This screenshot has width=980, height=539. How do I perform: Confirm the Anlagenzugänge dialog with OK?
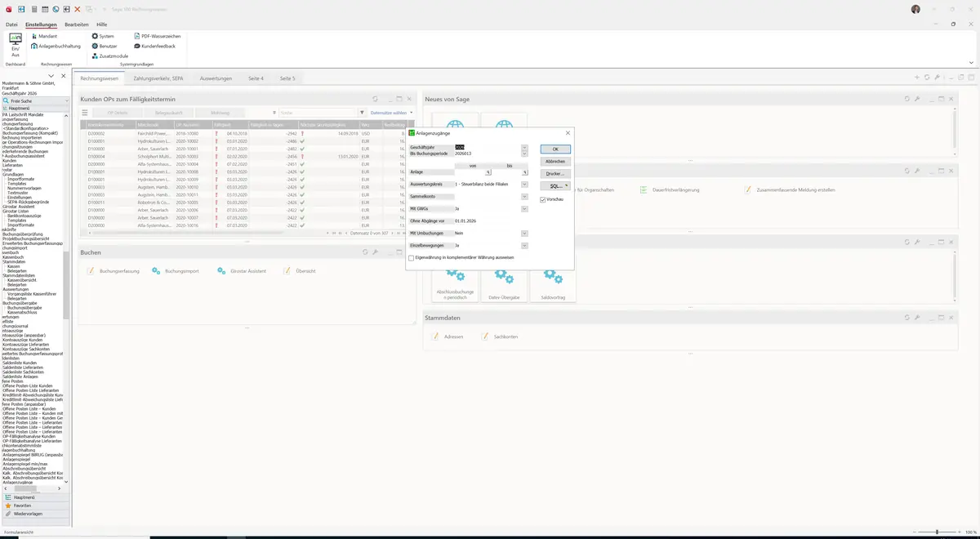point(555,149)
